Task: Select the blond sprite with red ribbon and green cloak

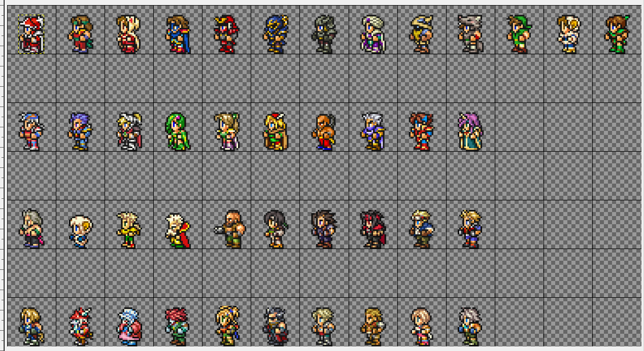Action: (276, 132)
